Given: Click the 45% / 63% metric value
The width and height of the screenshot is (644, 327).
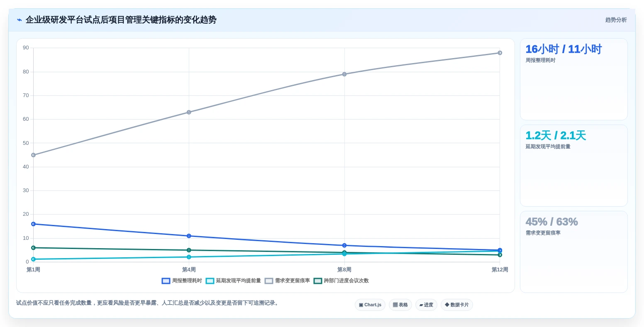Looking at the screenshot, I should click(552, 222).
